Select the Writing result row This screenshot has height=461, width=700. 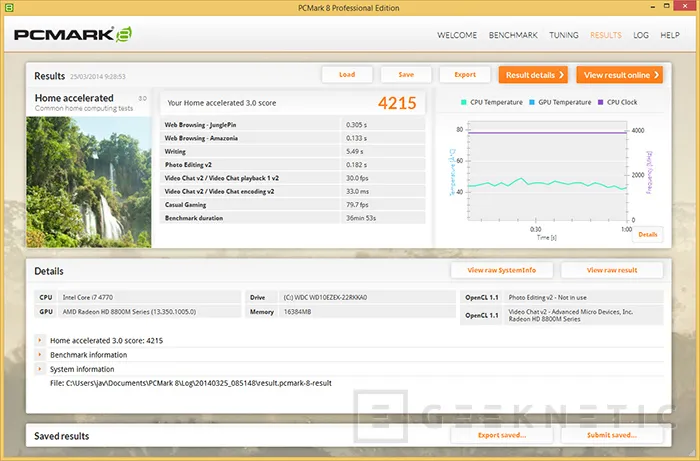(292, 151)
